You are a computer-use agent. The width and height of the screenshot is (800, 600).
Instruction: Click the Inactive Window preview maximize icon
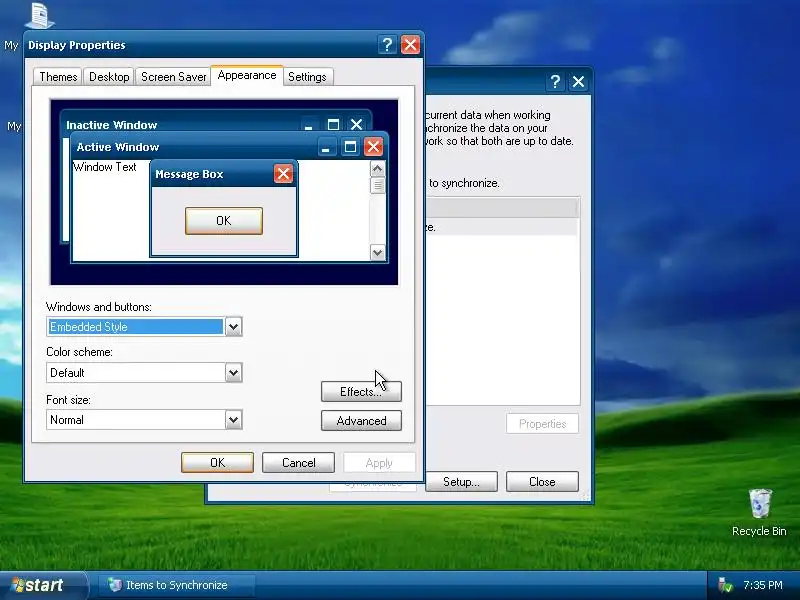click(333, 124)
